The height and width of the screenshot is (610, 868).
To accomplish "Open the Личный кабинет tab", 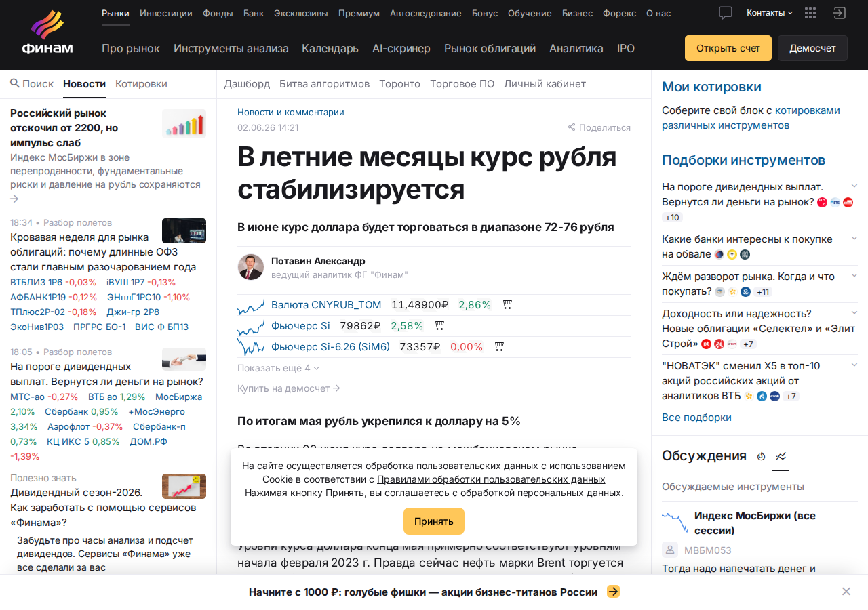I will click(545, 84).
